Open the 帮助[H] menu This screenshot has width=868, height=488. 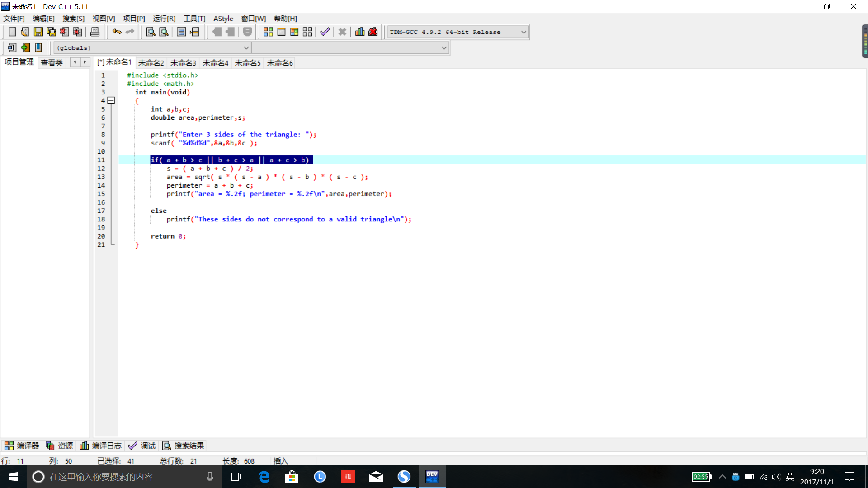pos(285,19)
